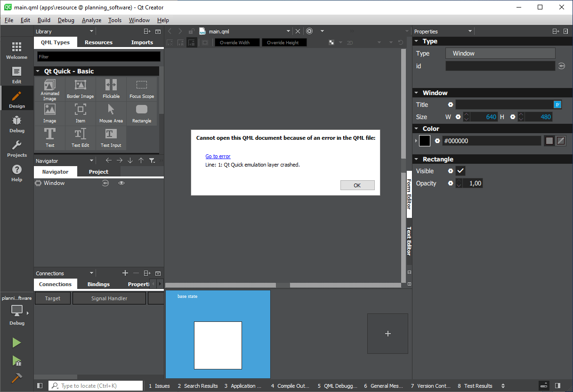Run the live preview from the toolbar

[x=309, y=31]
